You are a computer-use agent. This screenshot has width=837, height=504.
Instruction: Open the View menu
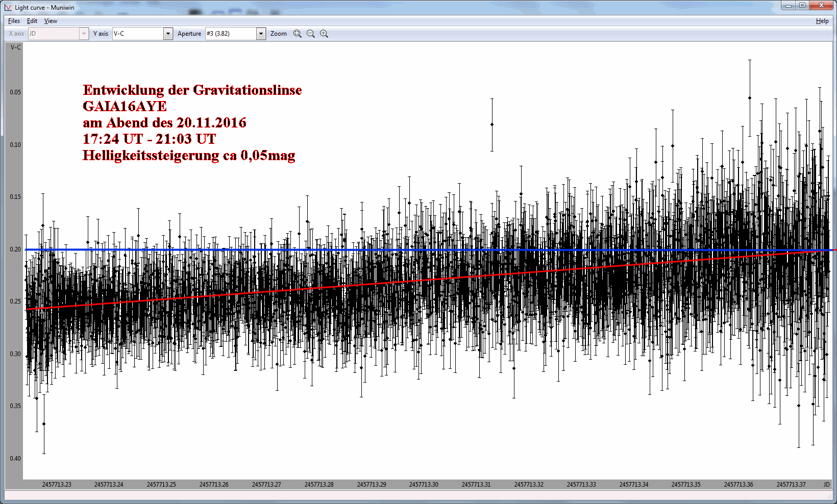(51, 21)
